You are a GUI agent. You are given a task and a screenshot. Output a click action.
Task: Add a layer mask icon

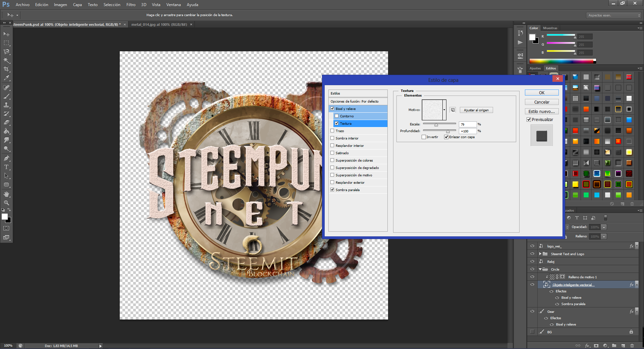point(596,346)
